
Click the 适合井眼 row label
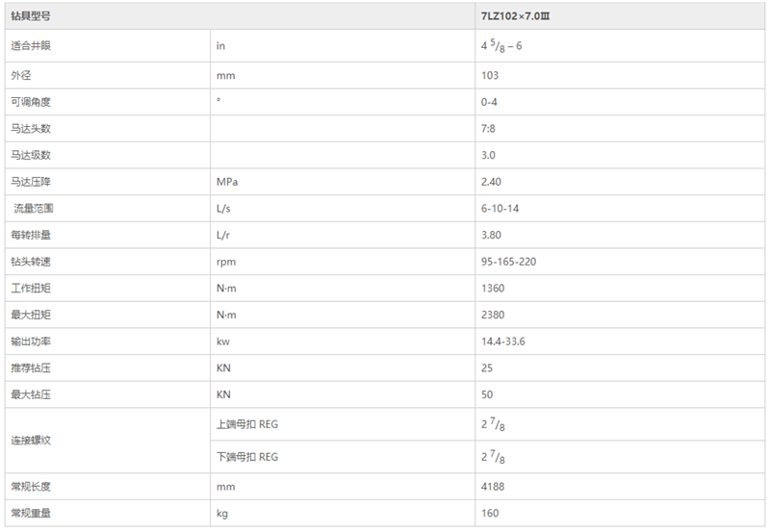pyautogui.click(x=108, y=45)
